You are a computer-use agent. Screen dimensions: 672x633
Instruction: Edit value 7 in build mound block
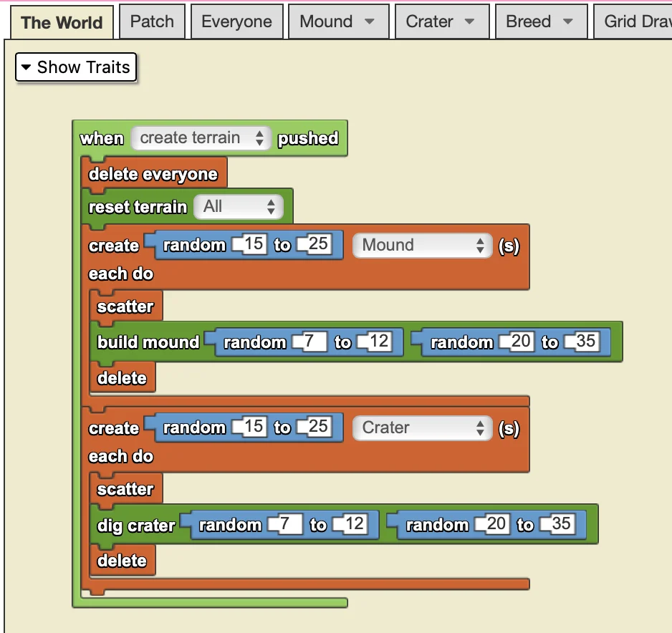[x=313, y=342]
